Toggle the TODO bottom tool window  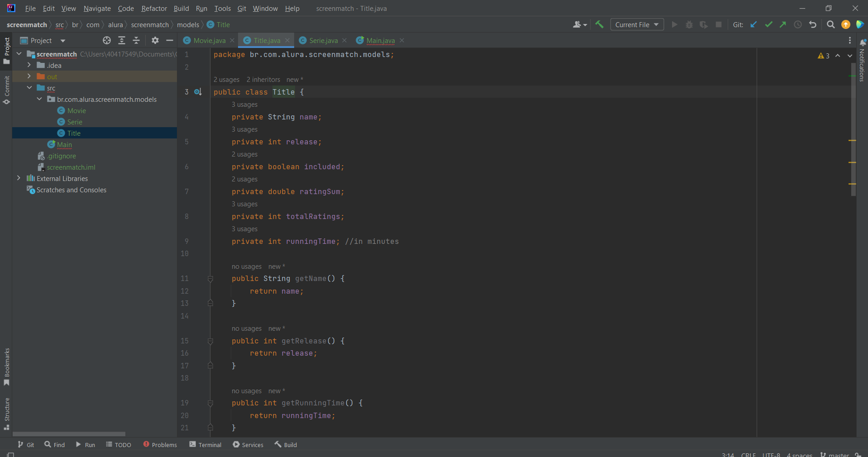(x=119, y=445)
